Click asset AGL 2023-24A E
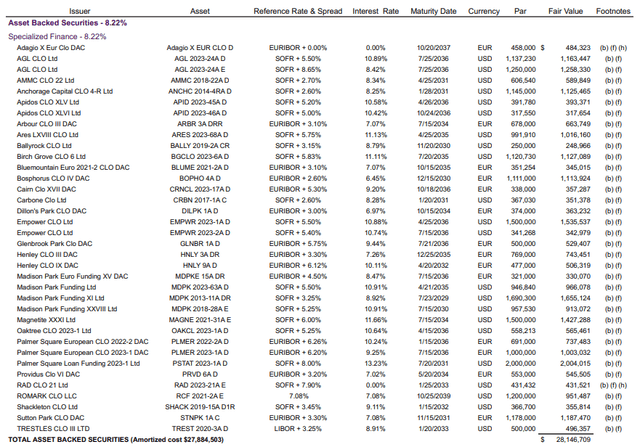Screen dimensions: 640x447 [200, 69]
